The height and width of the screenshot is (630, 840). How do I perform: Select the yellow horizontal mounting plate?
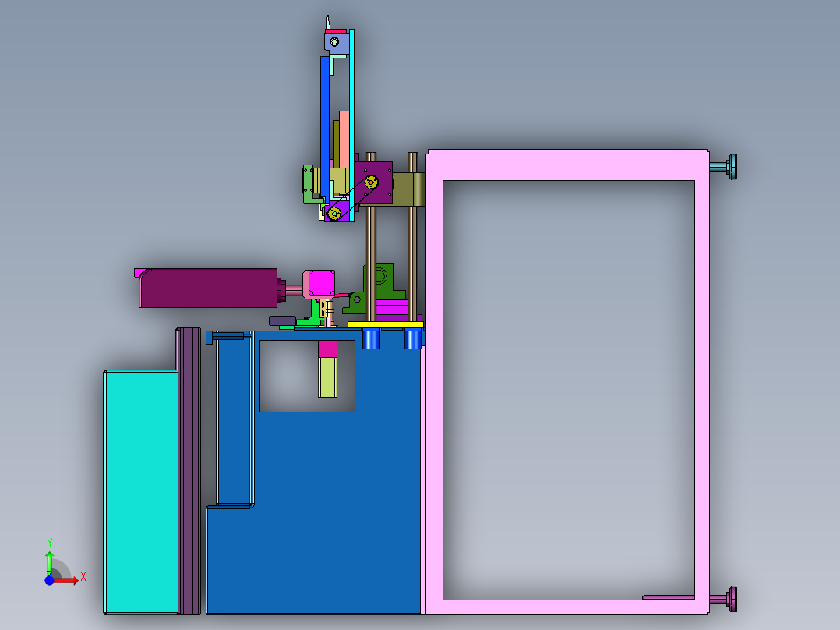[385, 324]
